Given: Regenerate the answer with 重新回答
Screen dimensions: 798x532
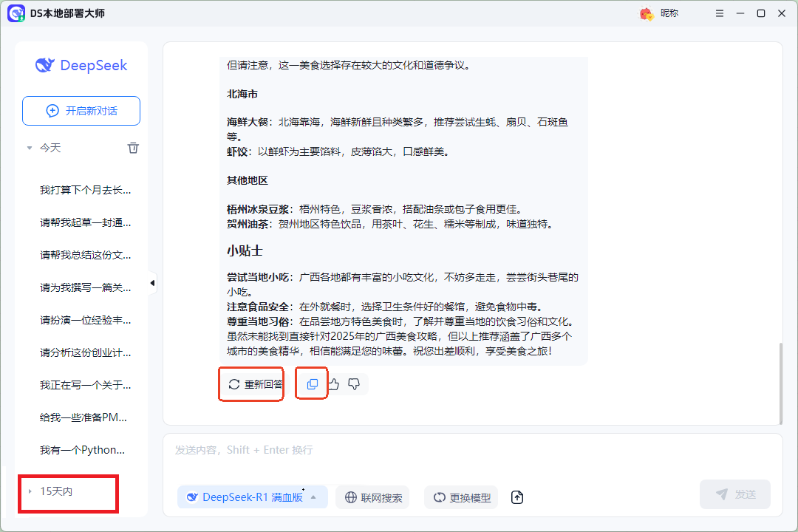Looking at the screenshot, I should click(x=256, y=384).
